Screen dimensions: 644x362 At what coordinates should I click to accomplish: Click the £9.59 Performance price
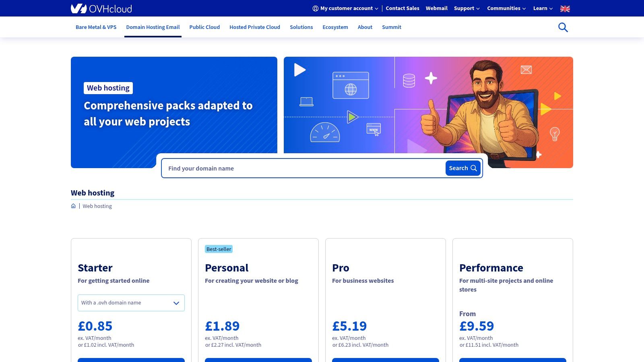click(477, 326)
